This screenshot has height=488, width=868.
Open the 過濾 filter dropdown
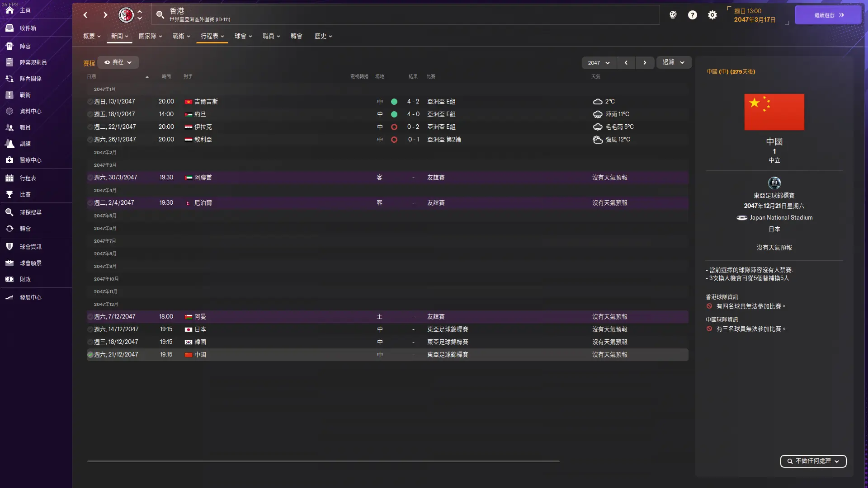(674, 62)
